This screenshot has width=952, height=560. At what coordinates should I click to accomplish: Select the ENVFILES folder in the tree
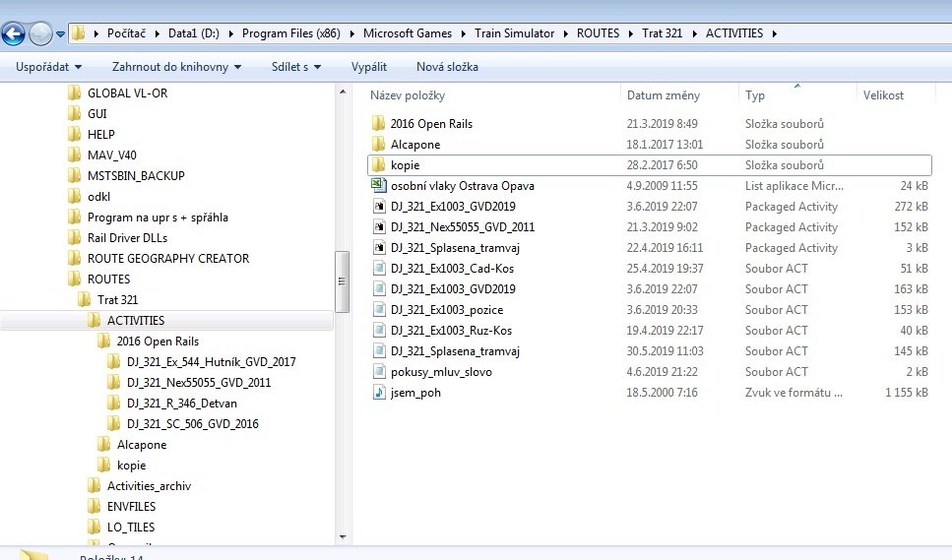[133, 507]
